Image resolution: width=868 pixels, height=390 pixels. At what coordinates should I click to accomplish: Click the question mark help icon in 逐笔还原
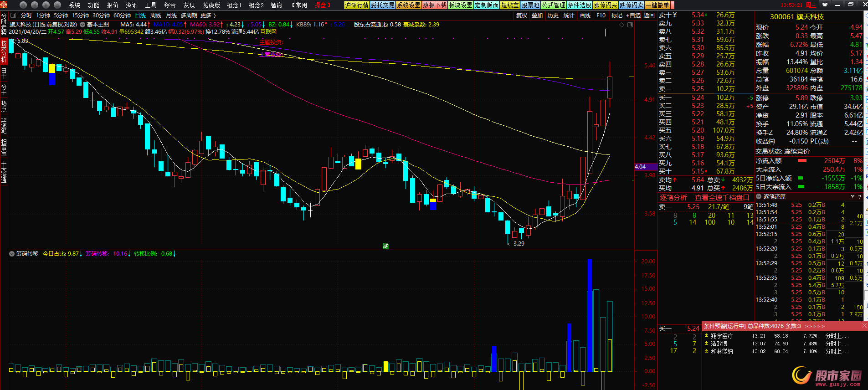click(860, 197)
